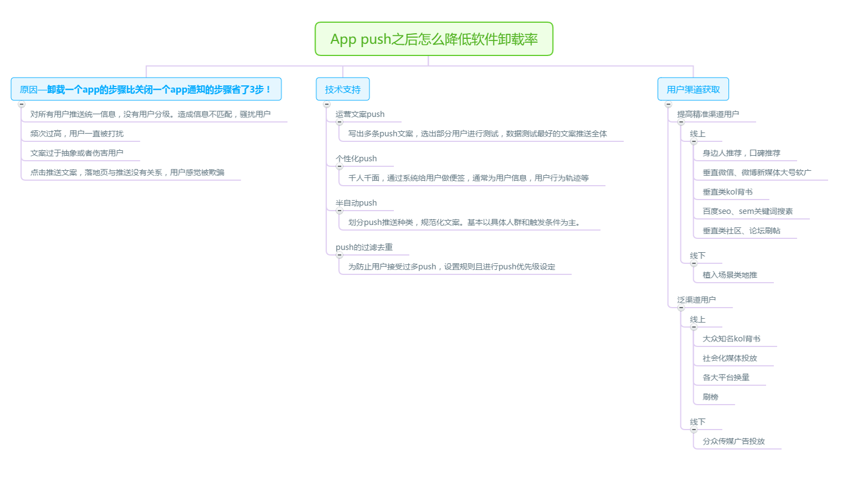
Task: Collapse the 半自动push subtopic toggle
Action: tap(339, 211)
